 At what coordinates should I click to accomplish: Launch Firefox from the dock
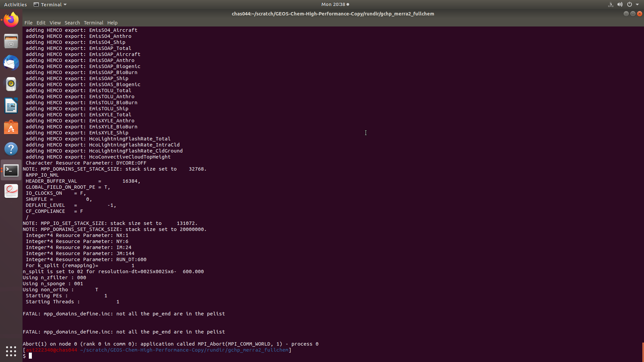click(x=11, y=19)
